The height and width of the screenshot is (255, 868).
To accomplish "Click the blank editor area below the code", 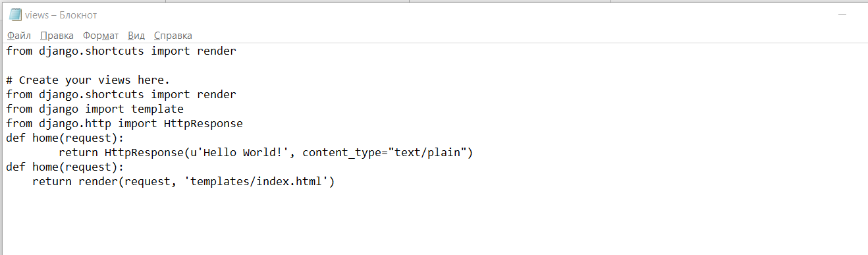I will pos(434,221).
